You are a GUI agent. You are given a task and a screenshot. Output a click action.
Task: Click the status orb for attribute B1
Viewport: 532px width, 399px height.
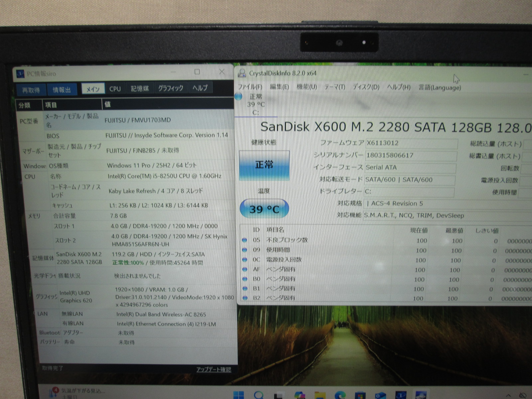click(x=245, y=288)
